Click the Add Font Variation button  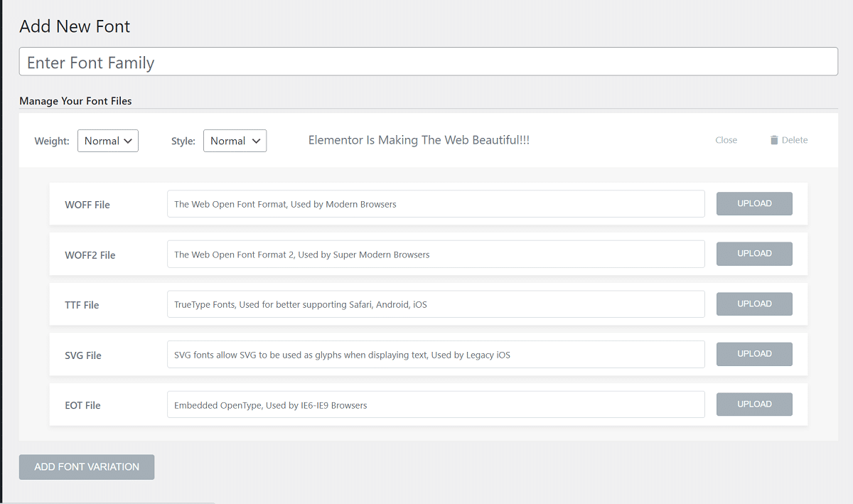pos(87,467)
